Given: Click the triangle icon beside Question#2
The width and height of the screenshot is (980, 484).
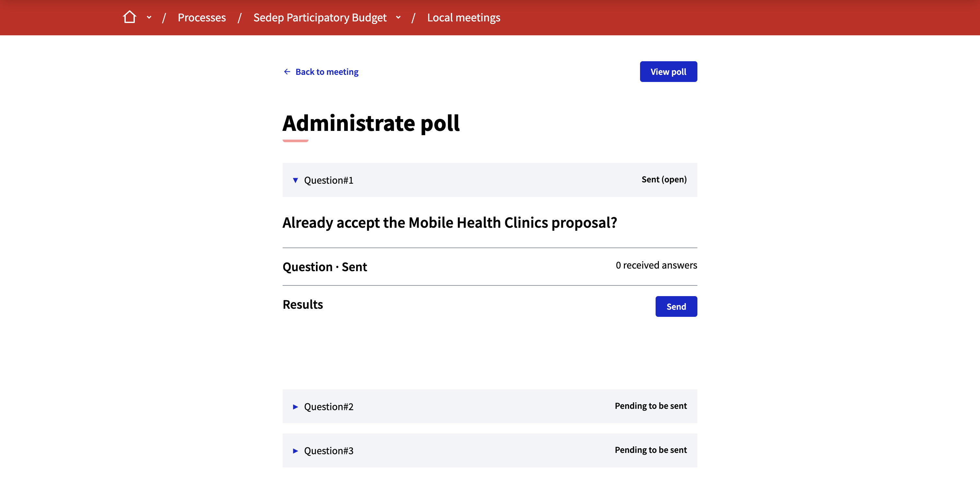Looking at the screenshot, I should pyautogui.click(x=295, y=407).
